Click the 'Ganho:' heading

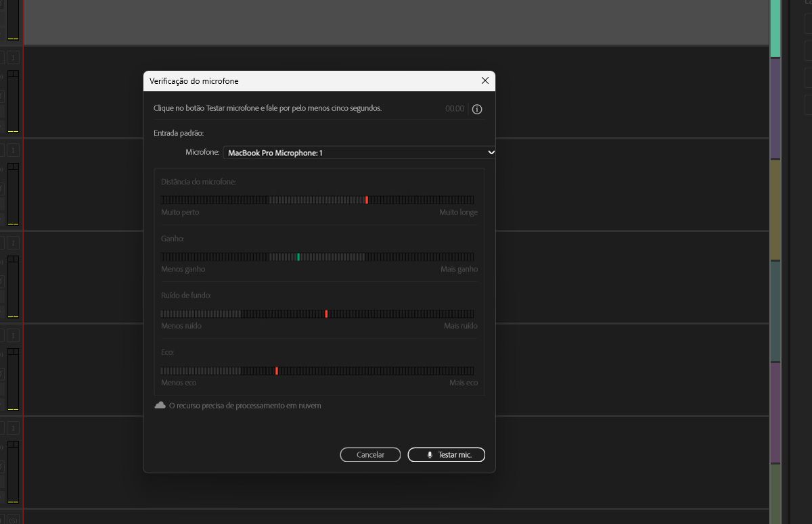173,239
